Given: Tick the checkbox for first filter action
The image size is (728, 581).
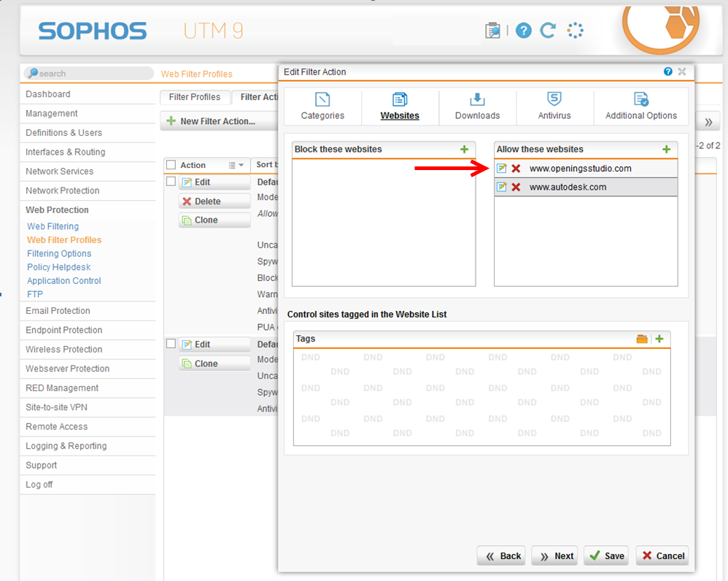Looking at the screenshot, I should (x=171, y=181).
